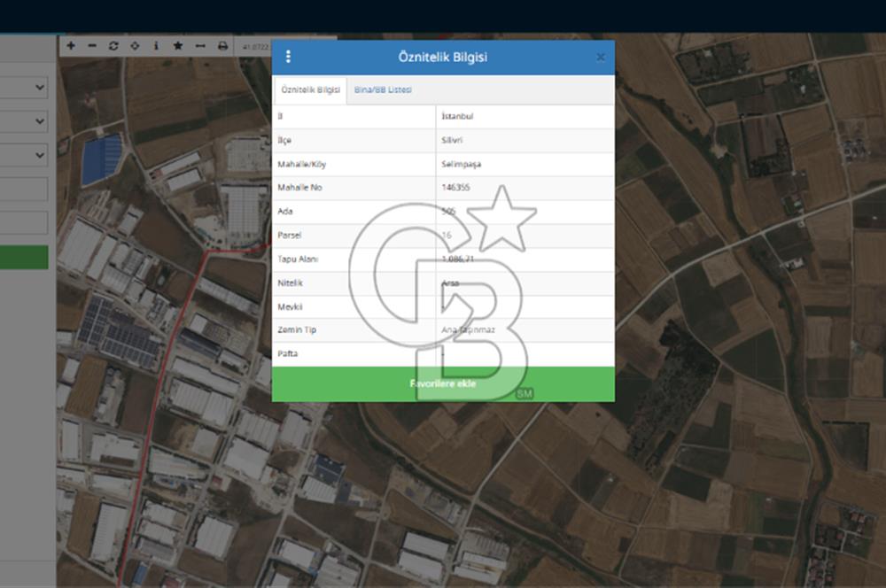Zoom in with the plus icon
Viewport: 886px width, 588px height.
click(x=71, y=45)
